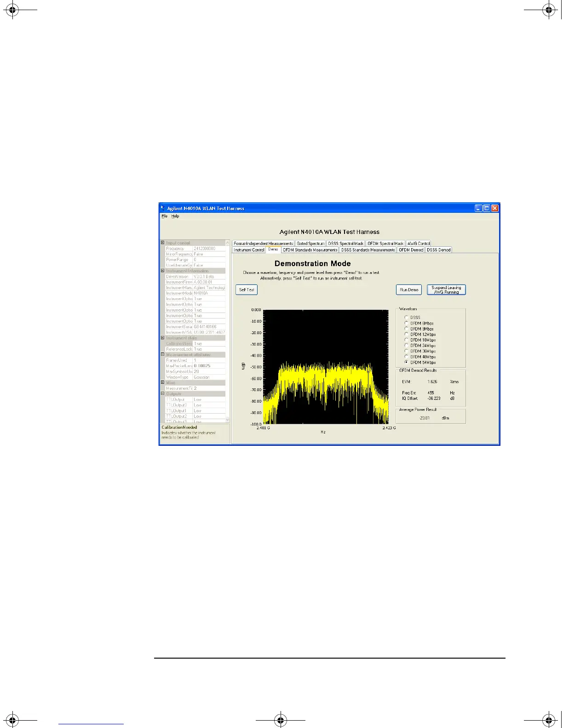The image size is (563, 728).
Task: Click the PowerRange value field
Action: click(x=209, y=260)
